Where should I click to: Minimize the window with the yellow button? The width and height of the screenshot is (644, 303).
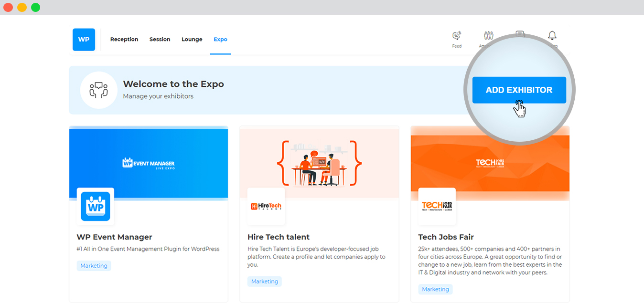(22, 7)
